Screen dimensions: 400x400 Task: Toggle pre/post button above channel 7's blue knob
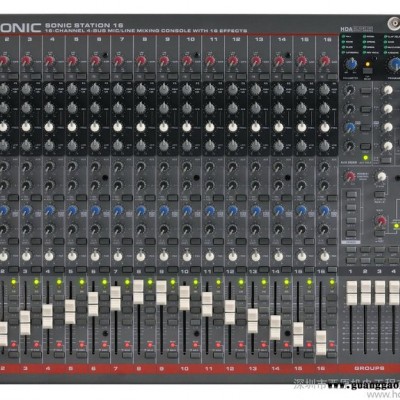[127, 198]
